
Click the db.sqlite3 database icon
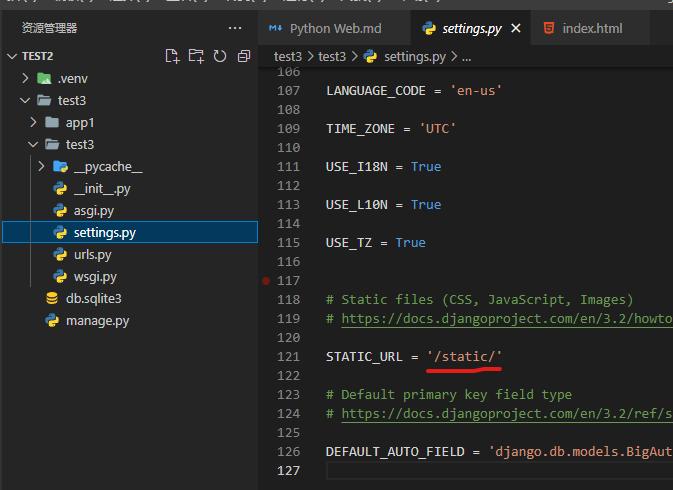[x=52, y=298]
